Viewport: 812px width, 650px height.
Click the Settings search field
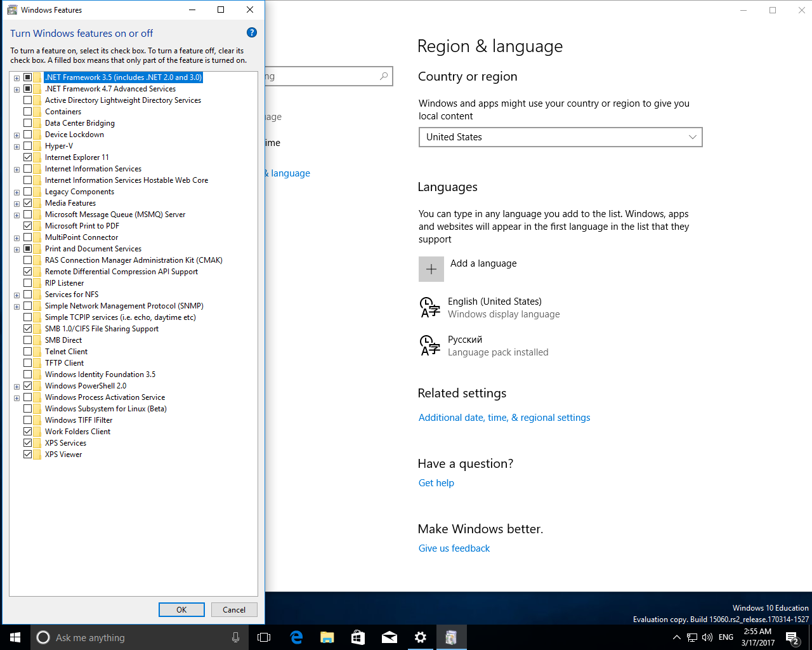[x=329, y=76]
